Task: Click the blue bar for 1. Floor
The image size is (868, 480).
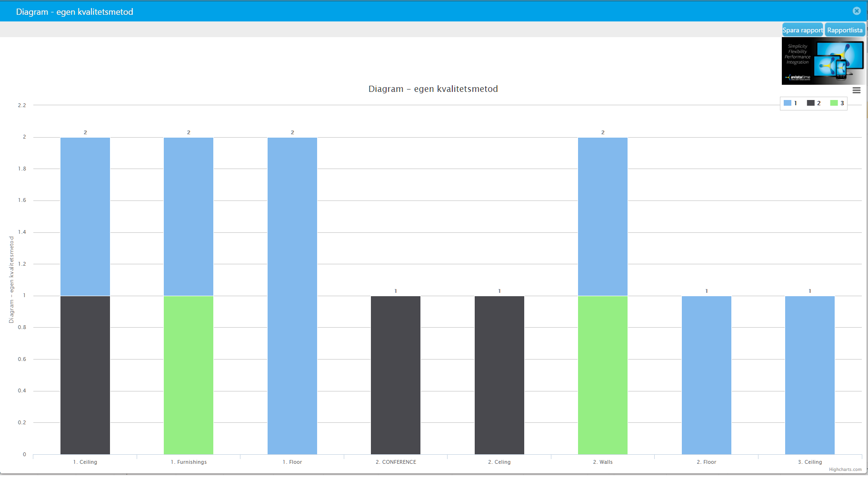Action: pos(292,296)
